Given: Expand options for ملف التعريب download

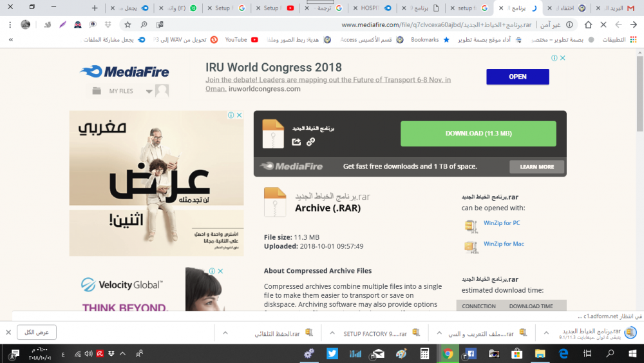Looking at the screenshot, I should (439, 333).
